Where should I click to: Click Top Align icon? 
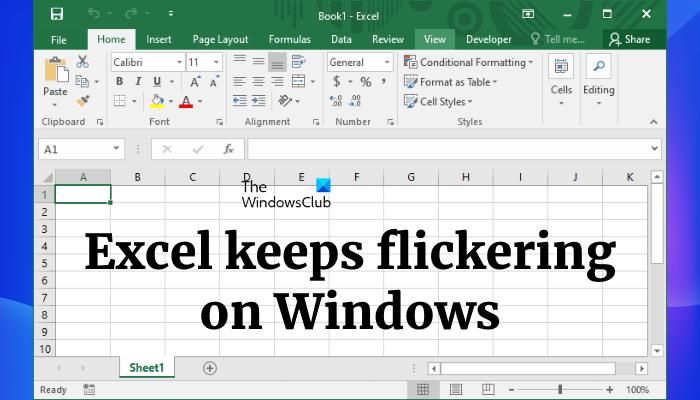point(240,61)
